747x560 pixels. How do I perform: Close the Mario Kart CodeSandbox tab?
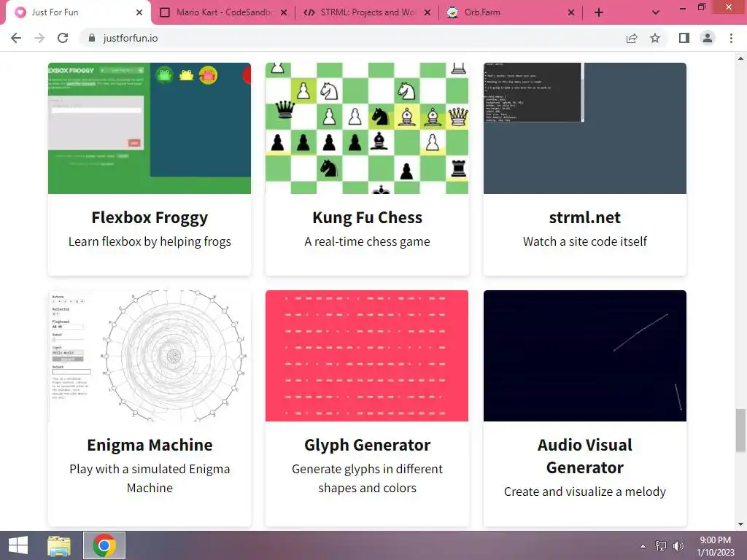pos(284,12)
